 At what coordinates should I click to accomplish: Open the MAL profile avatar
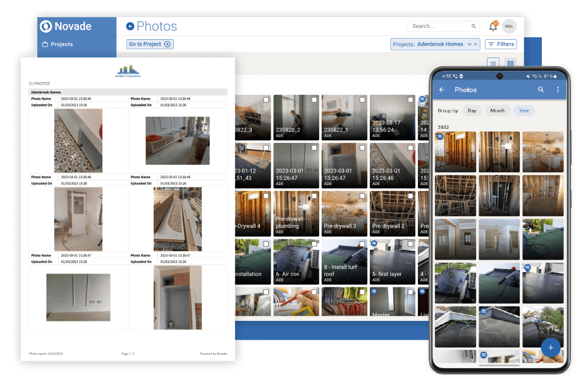[510, 26]
